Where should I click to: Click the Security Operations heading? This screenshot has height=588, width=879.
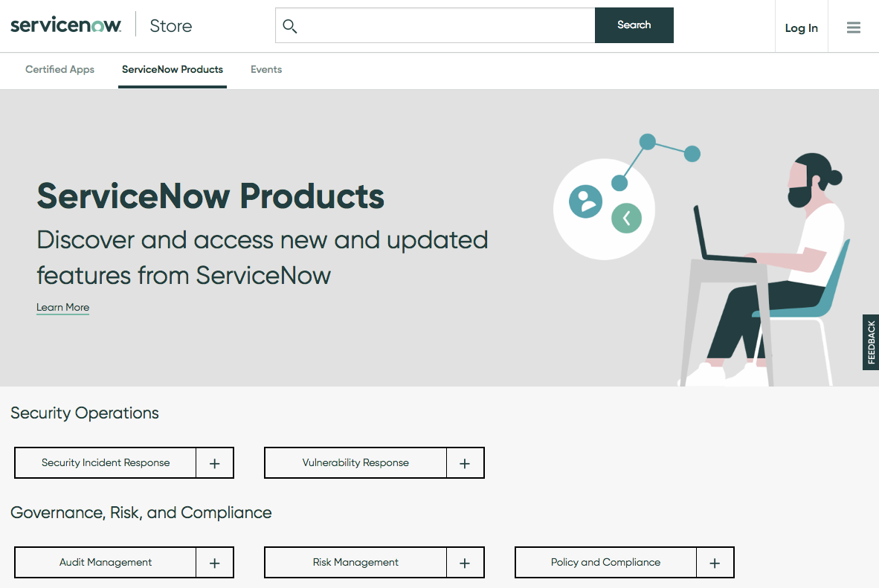(85, 413)
